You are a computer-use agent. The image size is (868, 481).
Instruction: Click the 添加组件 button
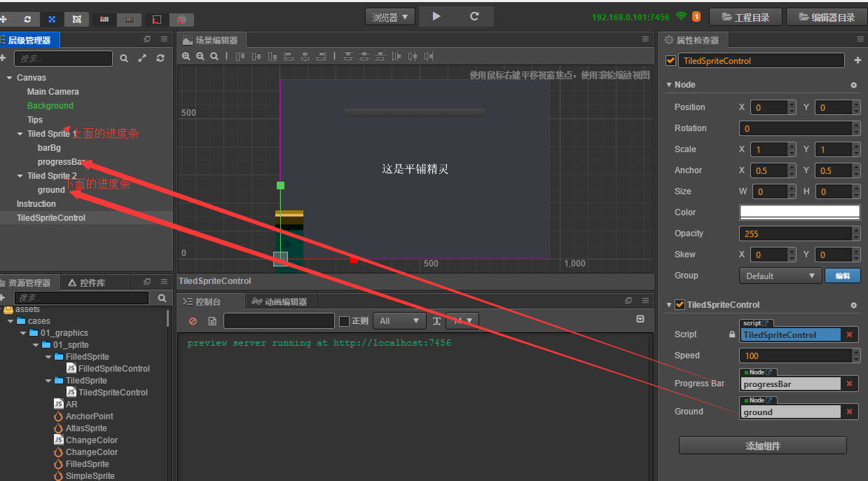click(763, 445)
